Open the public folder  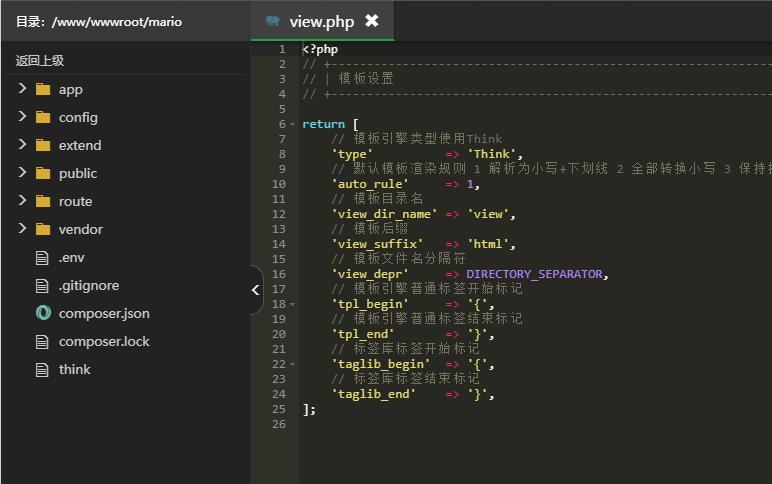point(78,173)
